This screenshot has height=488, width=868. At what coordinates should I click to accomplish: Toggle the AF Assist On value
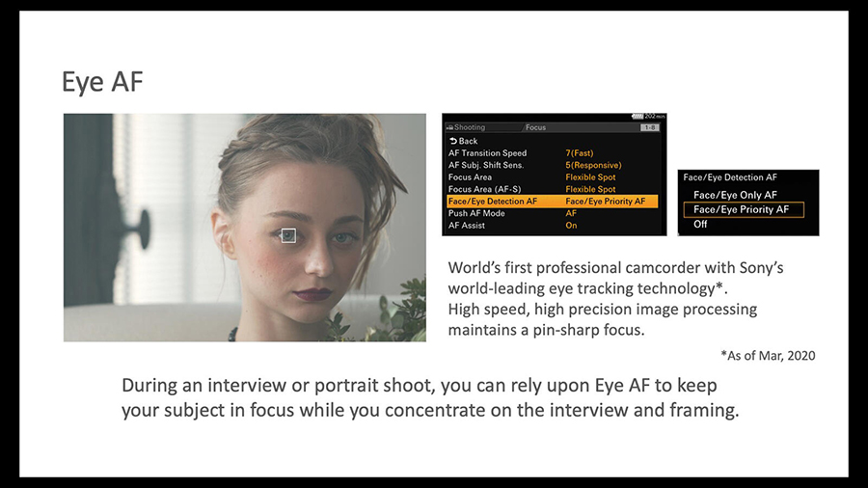click(571, 226)
